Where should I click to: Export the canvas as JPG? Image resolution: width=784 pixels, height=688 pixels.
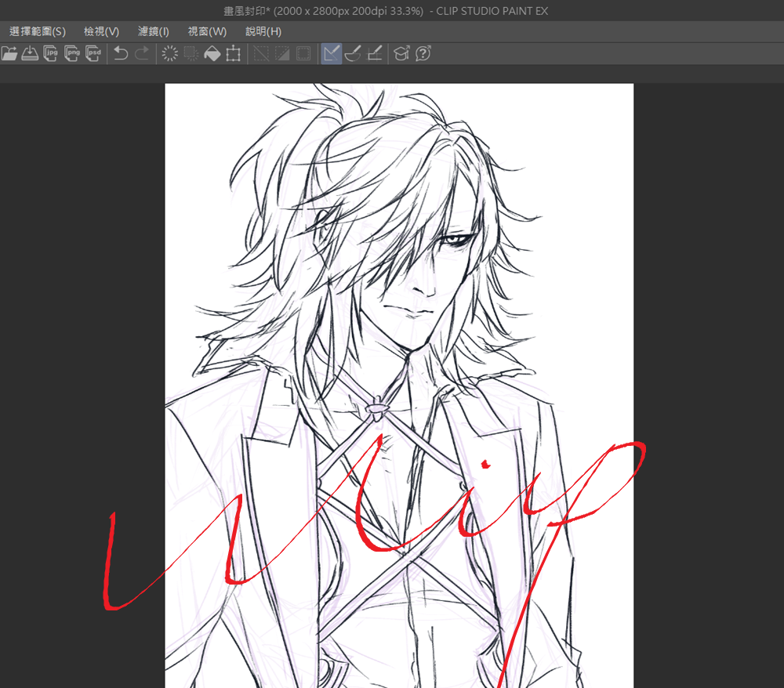[x=51, y=53]
